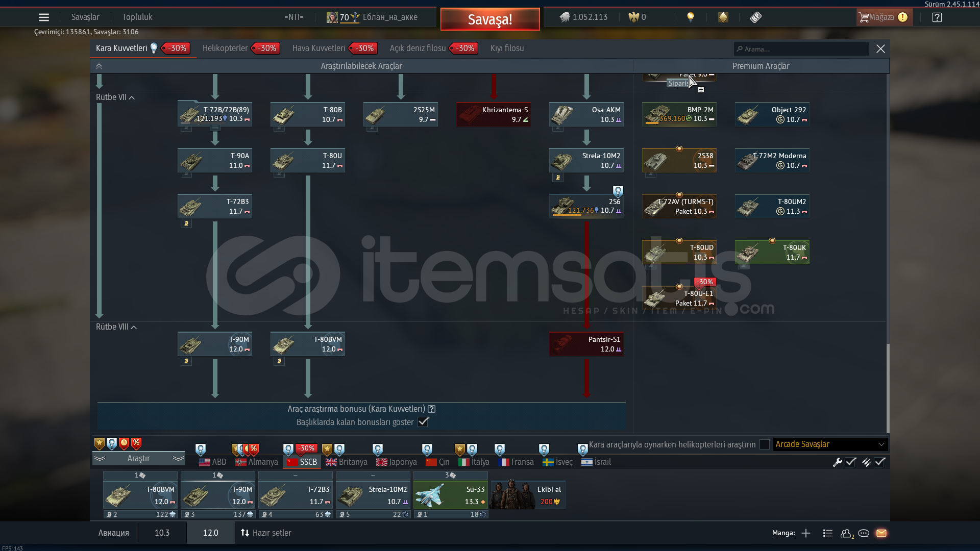Click the left chevron on the Araştır bar
980x551 pixels.
(100, 459)
